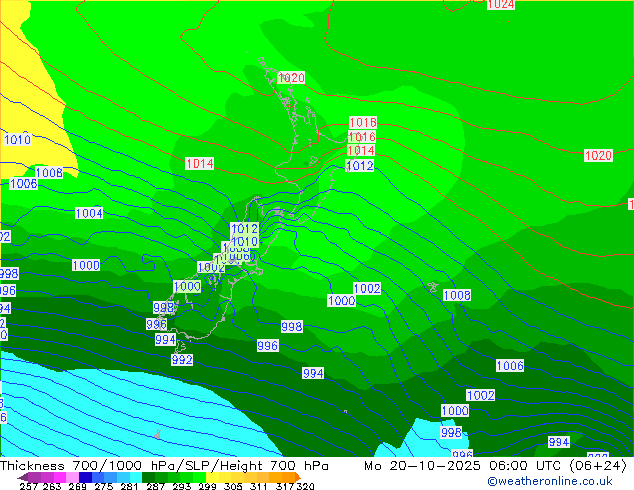Click the legend value '257'
The image size is (634, 490).
click(x=28, y=486)
